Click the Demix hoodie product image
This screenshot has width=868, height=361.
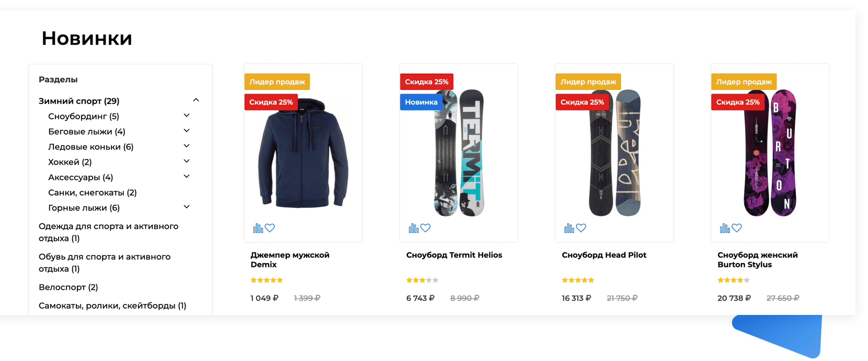tap(303, 153)
